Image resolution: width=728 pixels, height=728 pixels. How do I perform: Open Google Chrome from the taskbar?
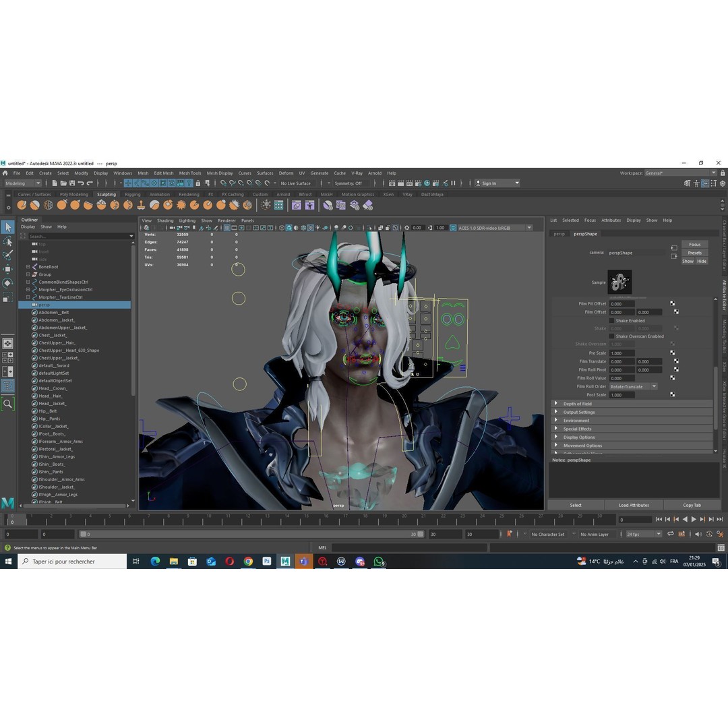tap(248, 562)
